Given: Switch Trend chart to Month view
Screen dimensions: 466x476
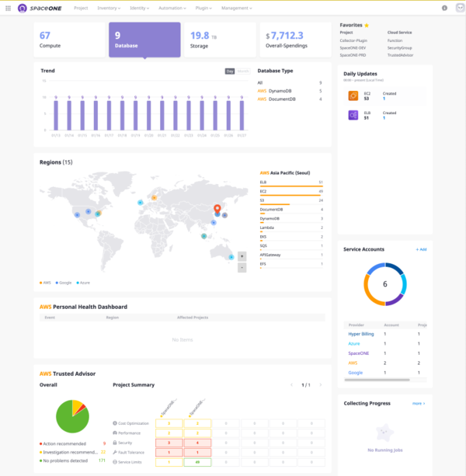Looking at the screenshot, I should click(x=243, y=71).
